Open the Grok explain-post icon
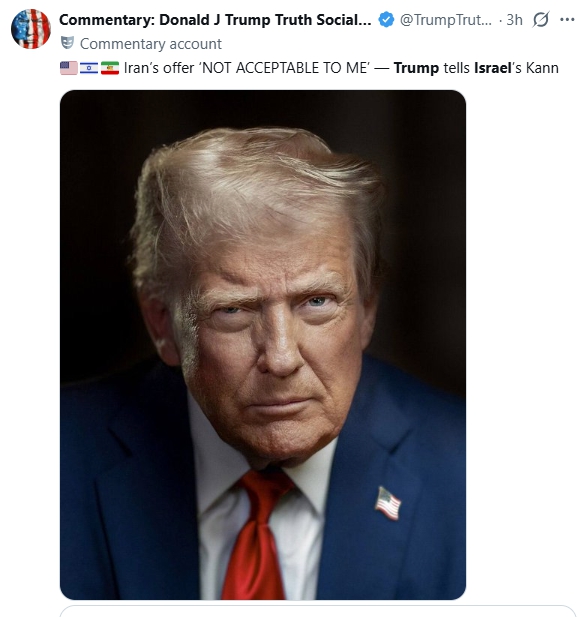The height and width of the screenshot is (617, 585). (541, 20)
